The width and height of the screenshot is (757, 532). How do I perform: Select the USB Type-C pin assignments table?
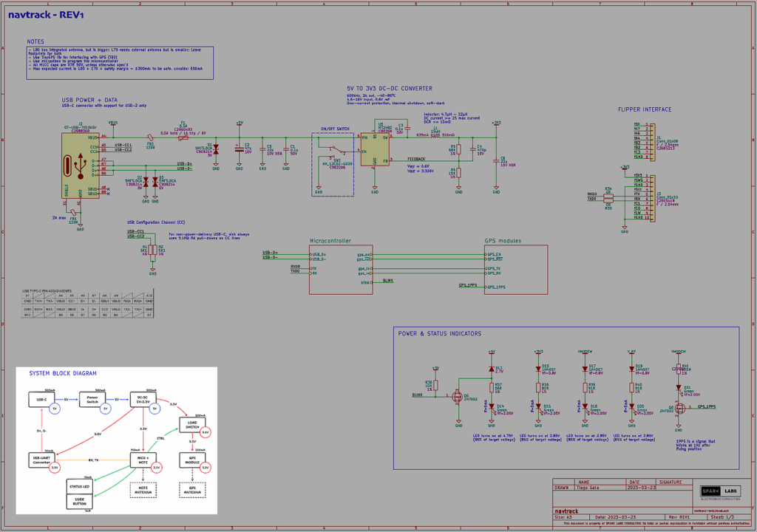(87, 304)
